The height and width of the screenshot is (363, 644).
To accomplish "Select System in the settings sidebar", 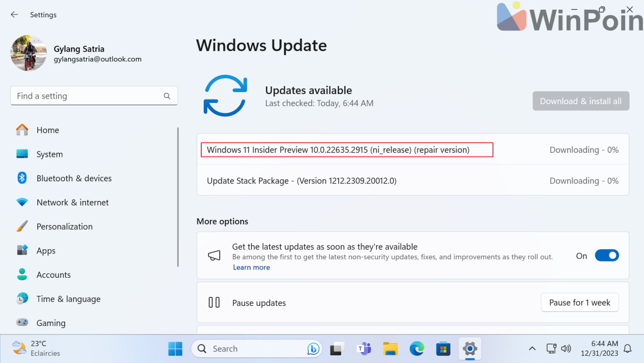I will click(49, 154).
